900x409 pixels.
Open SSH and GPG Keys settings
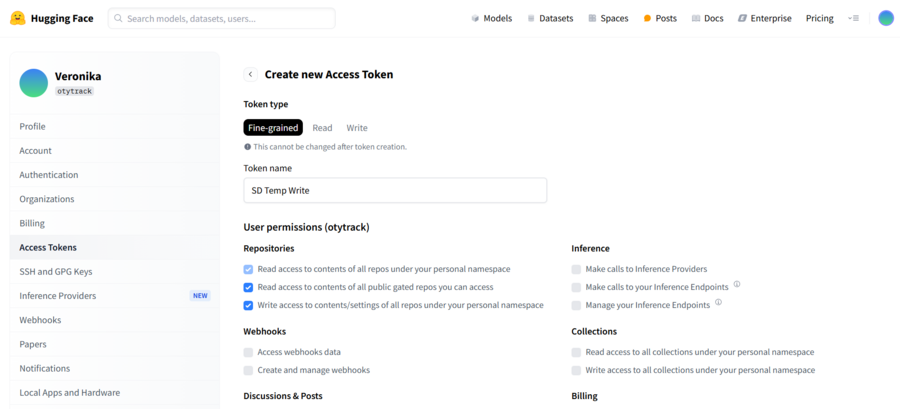(x=56, y=272)
